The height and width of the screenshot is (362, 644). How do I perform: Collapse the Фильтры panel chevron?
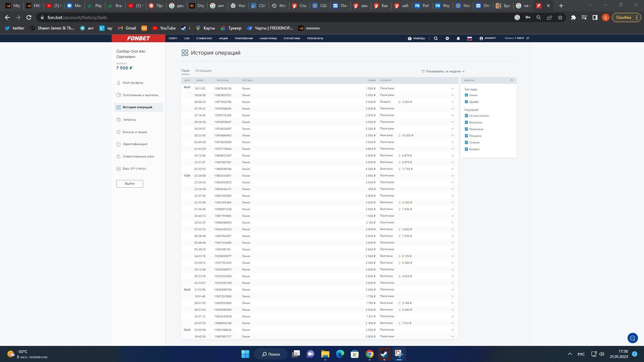point(512,80)
